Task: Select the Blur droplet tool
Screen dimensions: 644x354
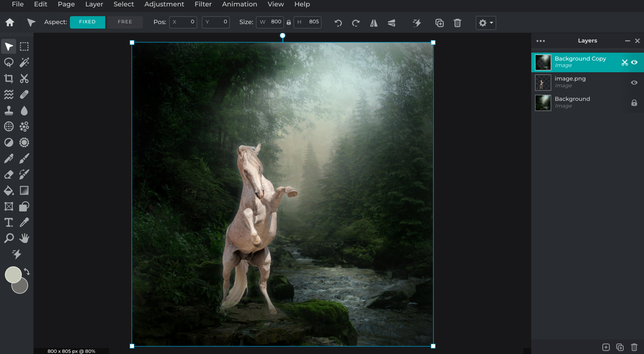Action: pyautogui.click(x=24, y=110)
